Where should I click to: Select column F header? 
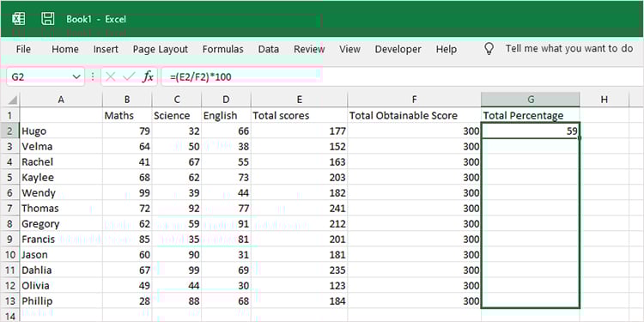point(415,100)
